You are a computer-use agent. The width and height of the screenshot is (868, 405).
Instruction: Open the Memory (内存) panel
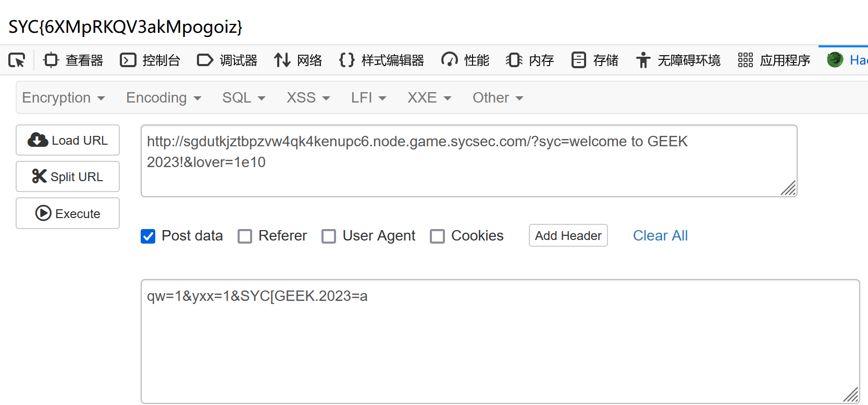pos(530,60)
